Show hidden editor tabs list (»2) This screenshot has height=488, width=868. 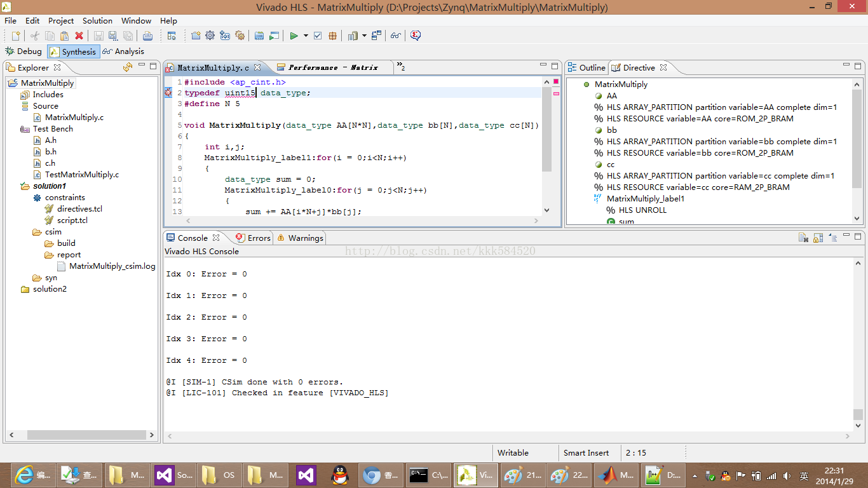point(400,66)
